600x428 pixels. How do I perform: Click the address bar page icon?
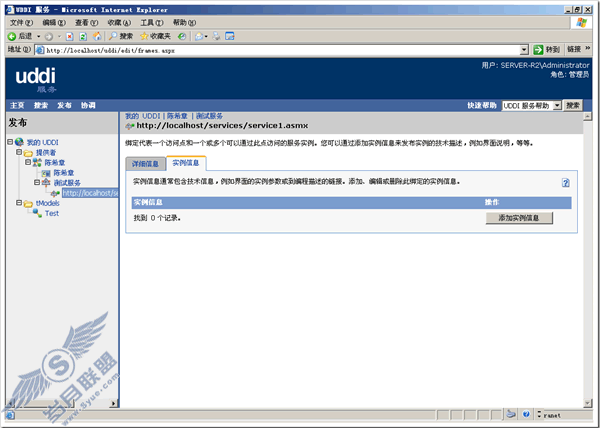click(x=39, y=50)
